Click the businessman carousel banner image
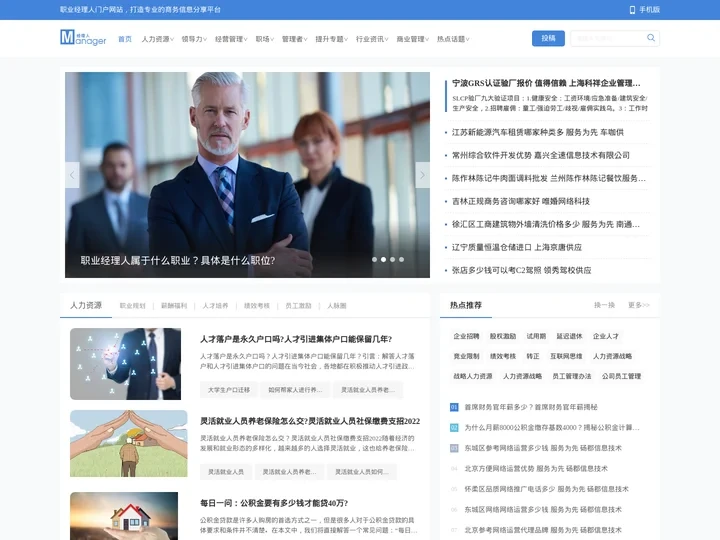This screenshot has width=720, height=540. tap(248, 175)
